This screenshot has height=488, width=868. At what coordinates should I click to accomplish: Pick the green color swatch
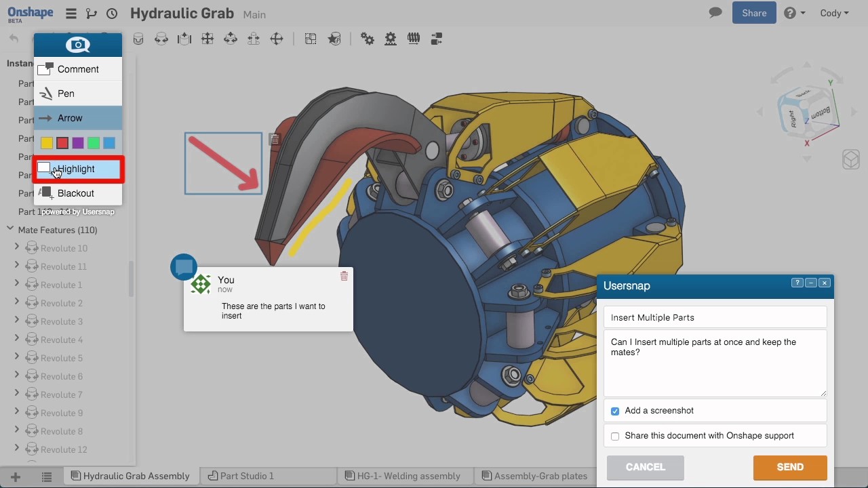click(94, 143)
